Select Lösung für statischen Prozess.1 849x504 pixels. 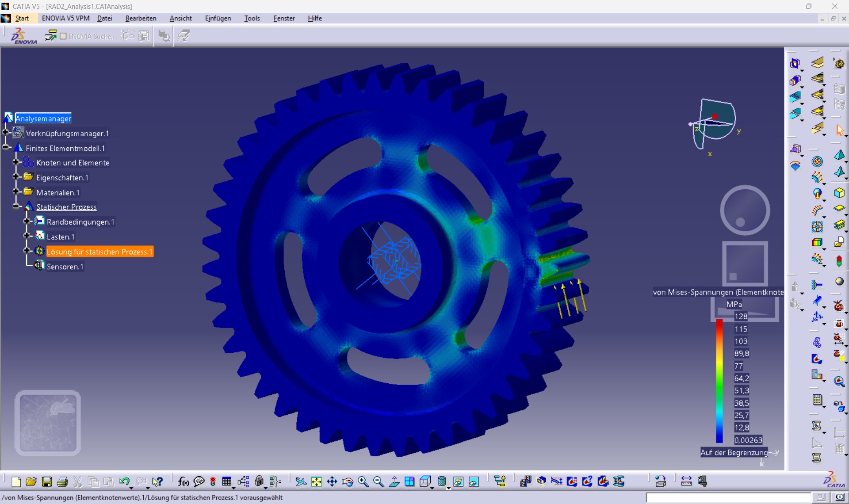coord(99,252)
